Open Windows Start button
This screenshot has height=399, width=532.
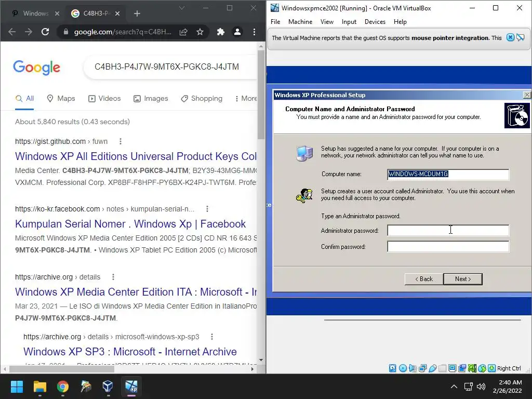coord(17,387)
